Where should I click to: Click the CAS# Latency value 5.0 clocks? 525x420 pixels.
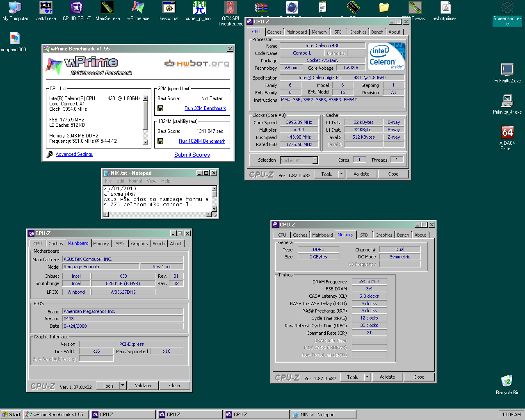pos(369,296)
